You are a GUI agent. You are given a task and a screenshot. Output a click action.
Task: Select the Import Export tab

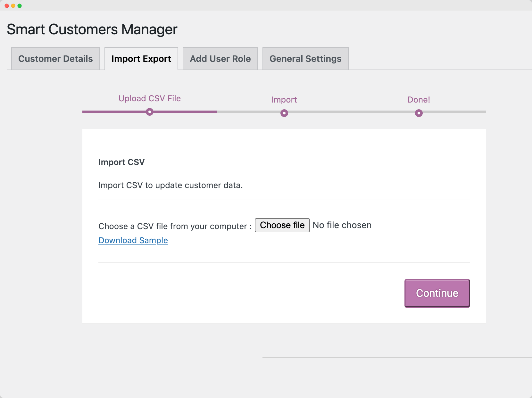click(141, 59)
